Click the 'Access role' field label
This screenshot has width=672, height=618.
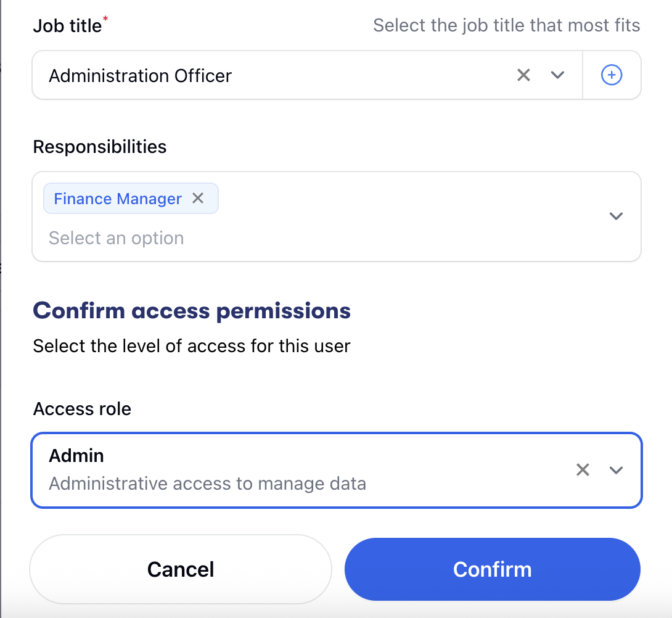coord(82,409)
